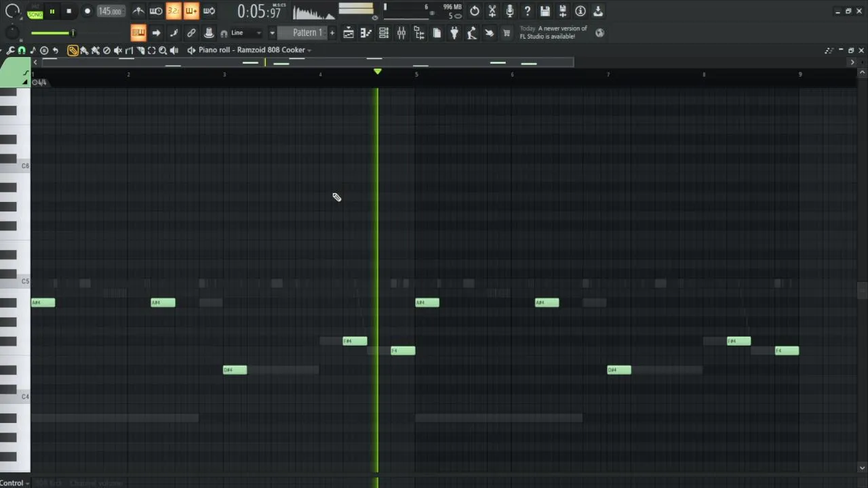The image size is (868, 488).
Task: Select the Zoom tool magnifier
Action: tap(163, 50)
